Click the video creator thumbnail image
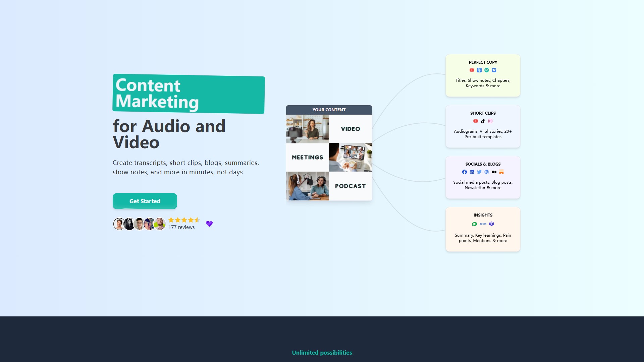The width and height of the screenshot is (644, 362). point(308,129)
